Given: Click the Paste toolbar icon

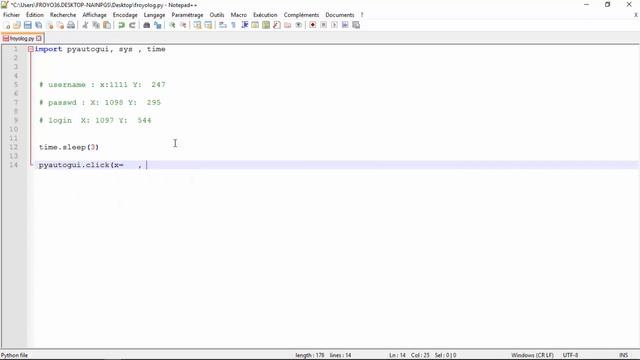Looking at the screenshot, I should pos(107,25).
